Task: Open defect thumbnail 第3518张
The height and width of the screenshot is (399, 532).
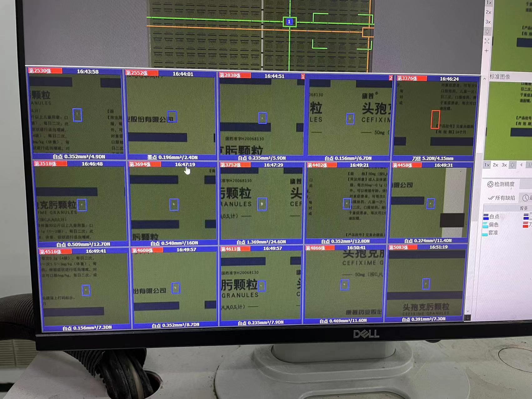Action: coord(81,204)
